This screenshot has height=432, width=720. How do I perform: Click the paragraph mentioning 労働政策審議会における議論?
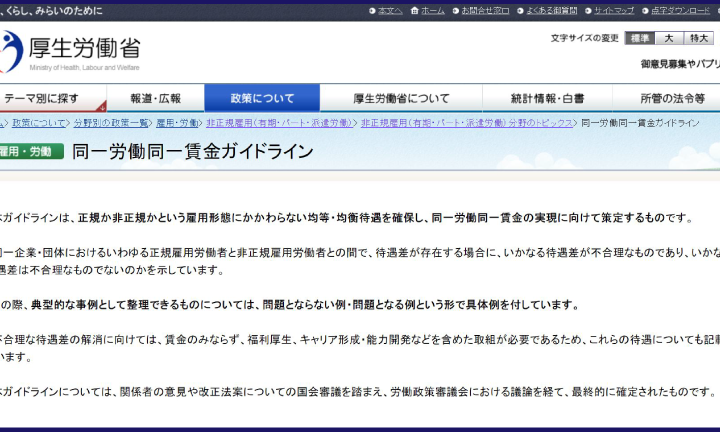tap(359, 392)
